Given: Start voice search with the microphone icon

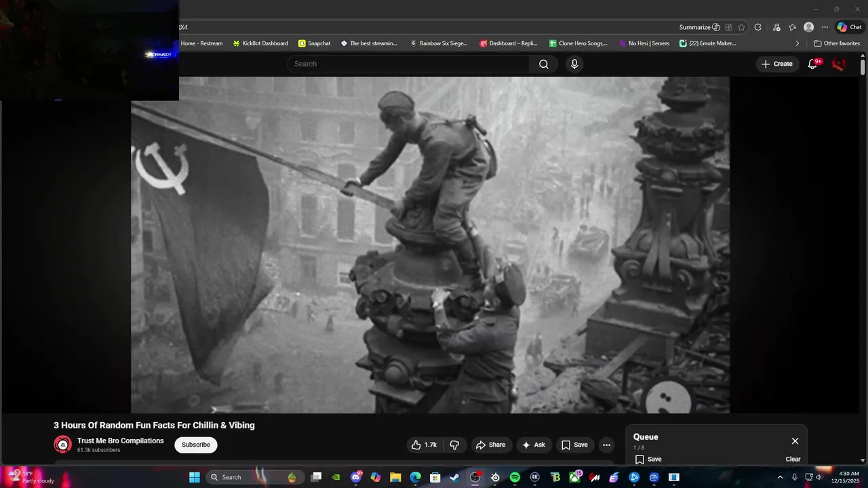Looking at the screenshot, I should [574, 64].
